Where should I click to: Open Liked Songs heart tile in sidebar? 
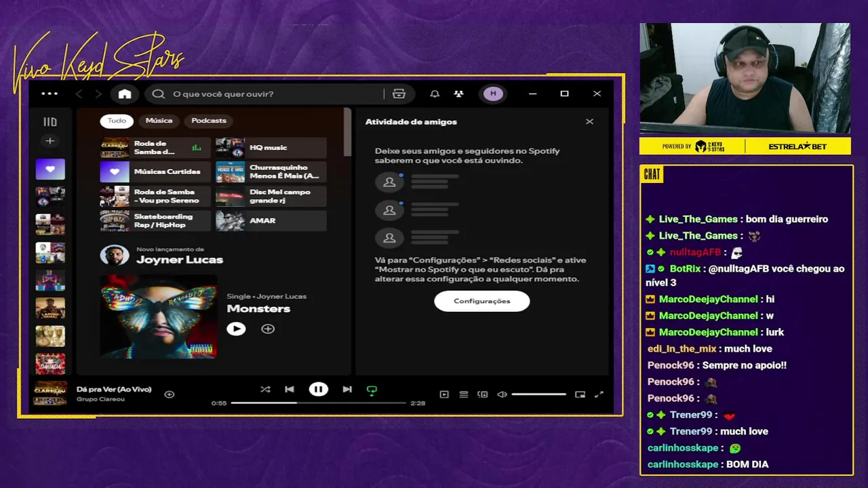click(50, 169)
